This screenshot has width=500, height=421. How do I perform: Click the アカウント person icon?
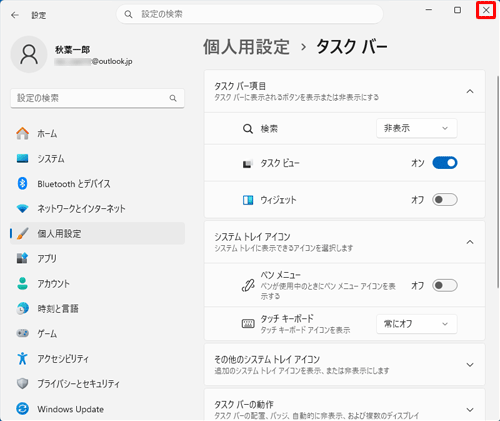point(22,284)
